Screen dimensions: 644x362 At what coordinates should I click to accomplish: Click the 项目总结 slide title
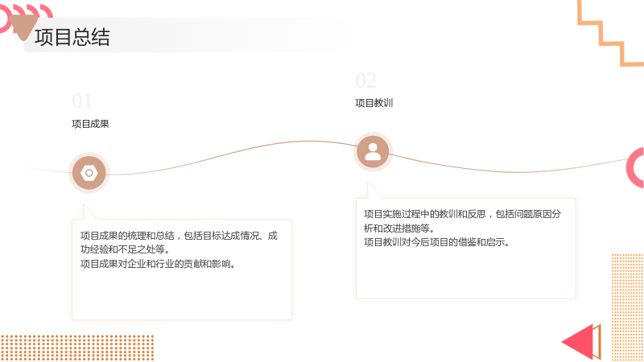(x=72, y=37)
